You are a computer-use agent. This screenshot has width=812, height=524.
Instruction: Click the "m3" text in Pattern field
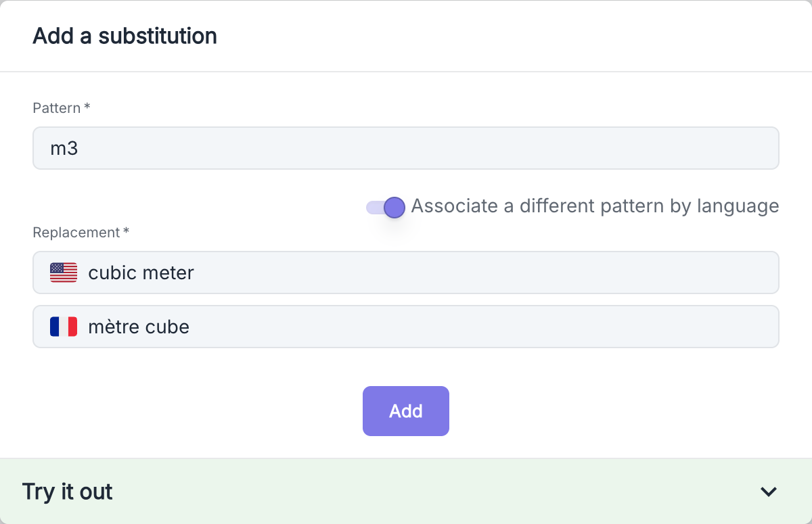(64, 148)
